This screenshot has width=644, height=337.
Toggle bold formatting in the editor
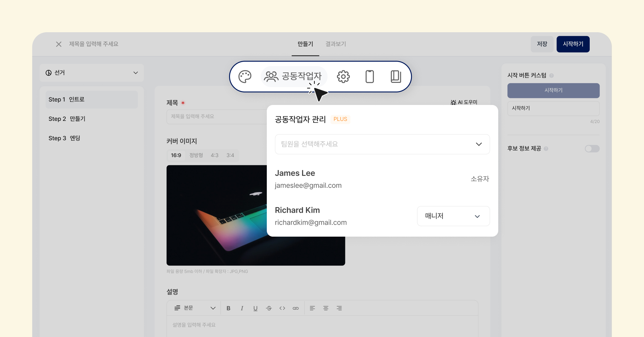coord(228,308)
